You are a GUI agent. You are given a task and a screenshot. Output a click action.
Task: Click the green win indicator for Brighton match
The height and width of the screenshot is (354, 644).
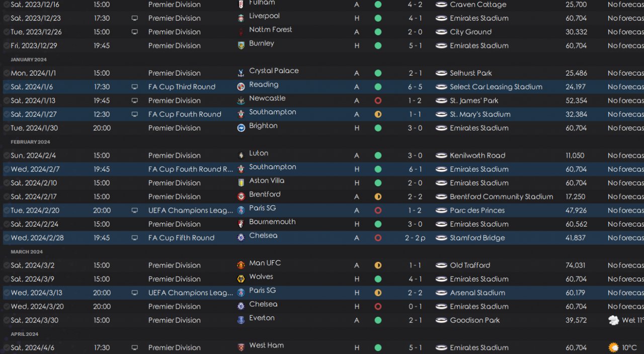378,128
